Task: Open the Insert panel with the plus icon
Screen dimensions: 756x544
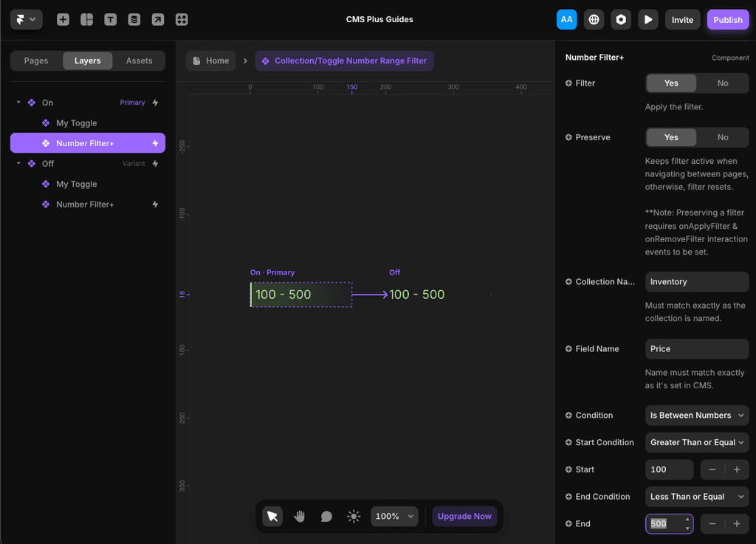Action: [x=63, y=19]
